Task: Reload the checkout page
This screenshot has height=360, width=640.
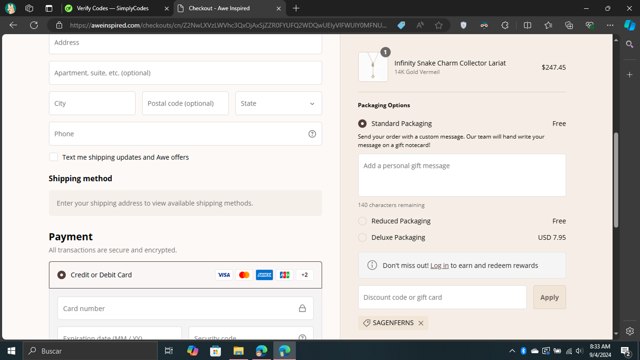Action: [x=34, y=25]
